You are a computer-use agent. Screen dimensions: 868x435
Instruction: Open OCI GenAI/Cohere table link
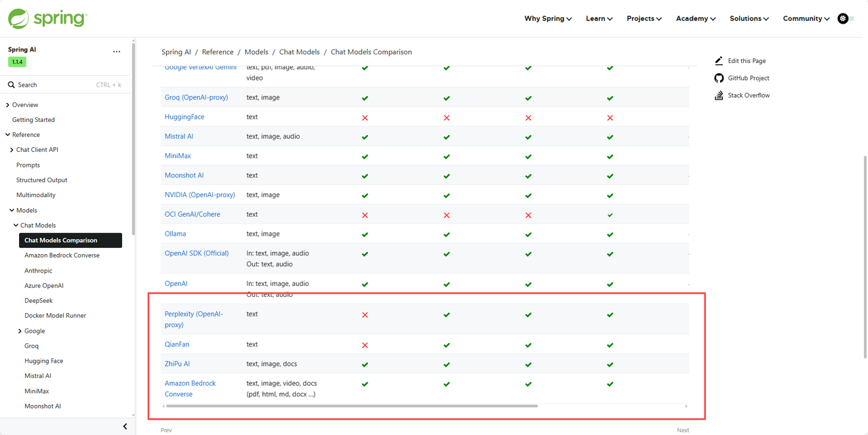(193, 215)
